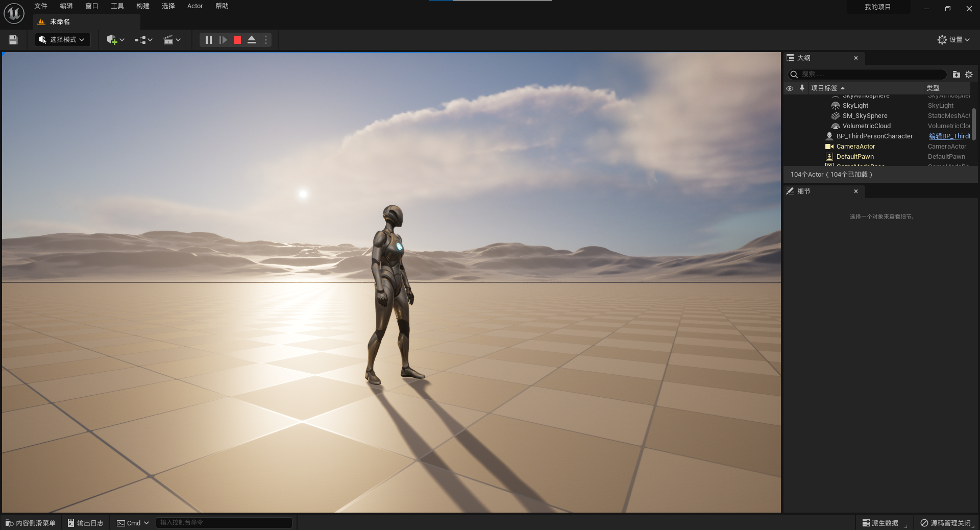Click the CameraActor type cell
This screenshot has width=980, height=530.
click(947, 147)
